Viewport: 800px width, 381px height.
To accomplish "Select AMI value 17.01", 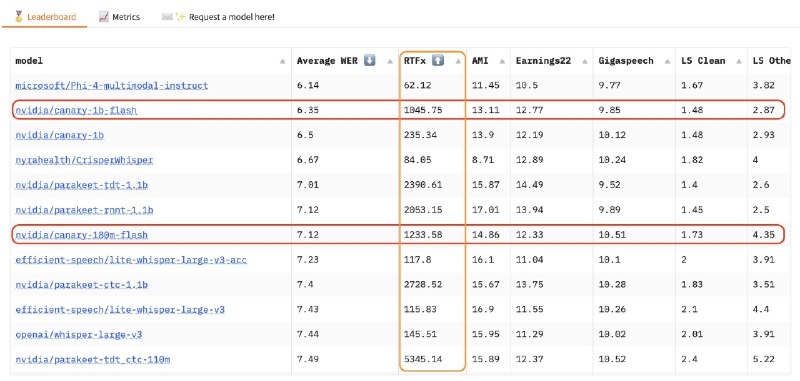I will point(486,210).
